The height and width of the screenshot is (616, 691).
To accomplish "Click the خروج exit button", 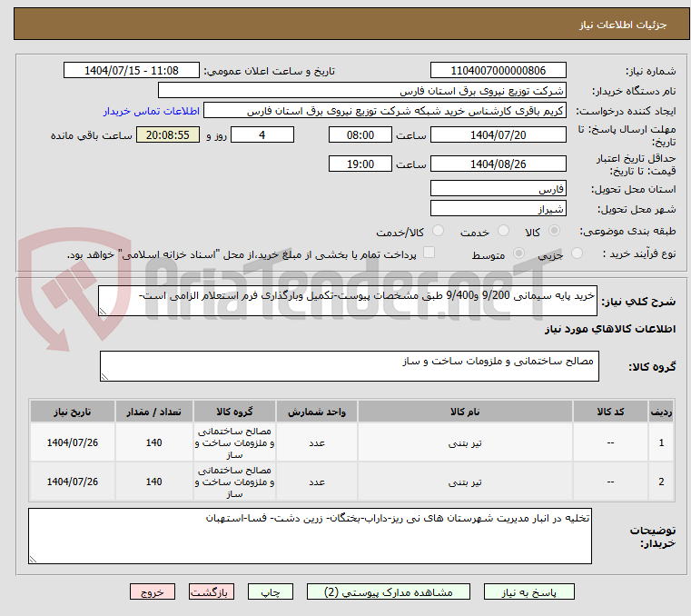I will click(x=152, y=591).
